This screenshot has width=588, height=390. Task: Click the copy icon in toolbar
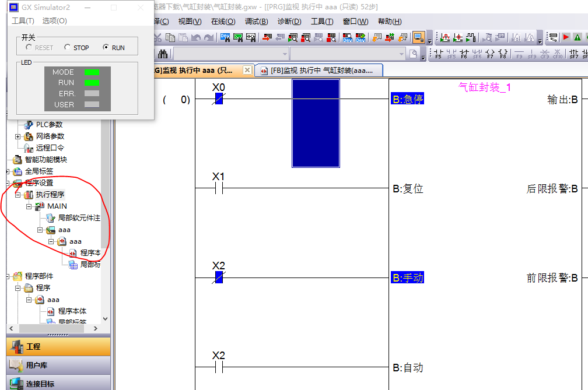[170, 37]
